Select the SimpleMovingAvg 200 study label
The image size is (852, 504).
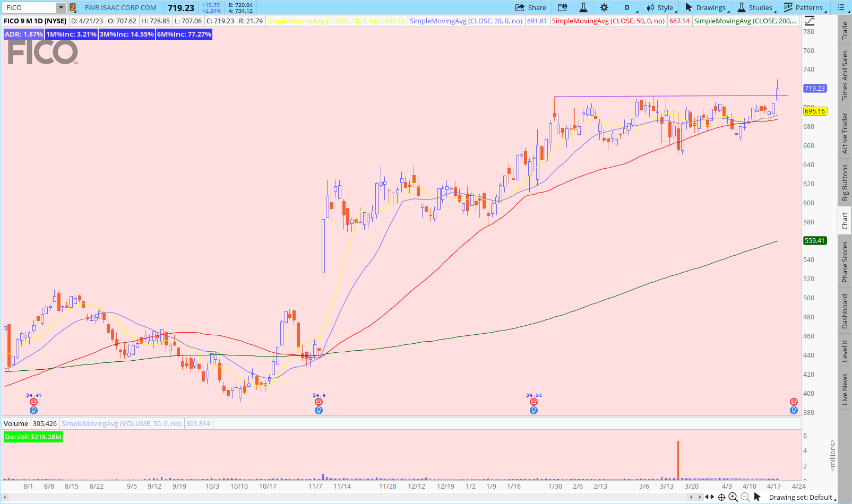(745, 21)
